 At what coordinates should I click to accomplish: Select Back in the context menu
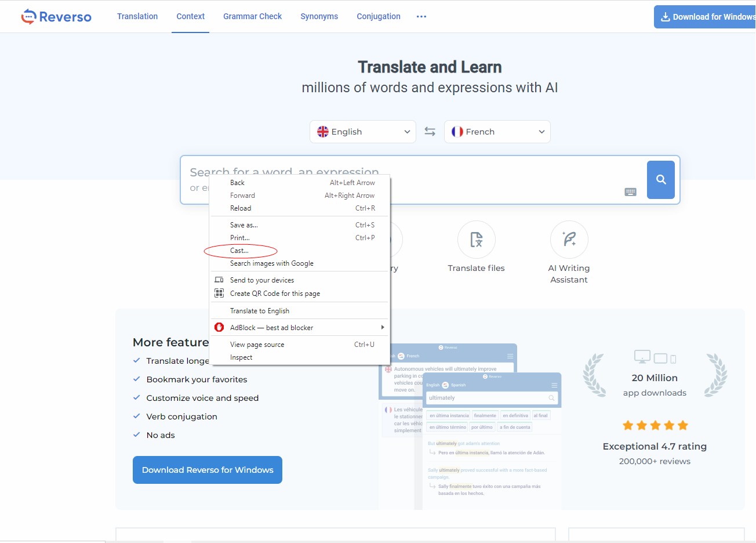pos(300,183)
